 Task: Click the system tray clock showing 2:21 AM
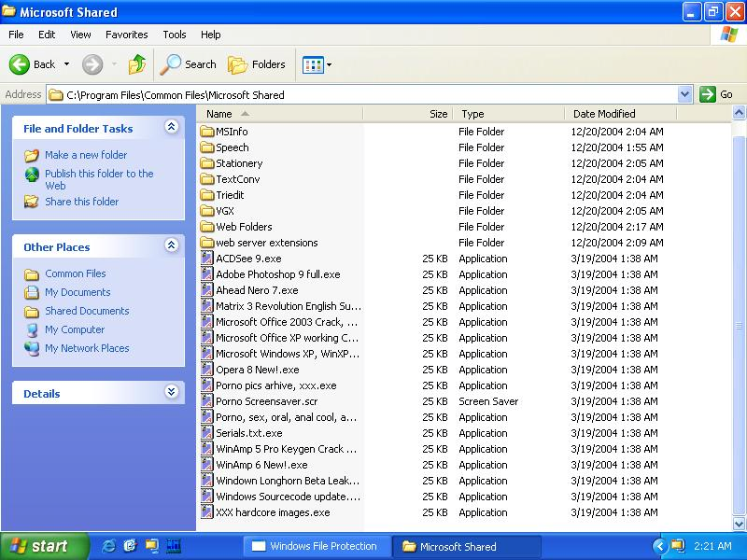click(712, 546)
